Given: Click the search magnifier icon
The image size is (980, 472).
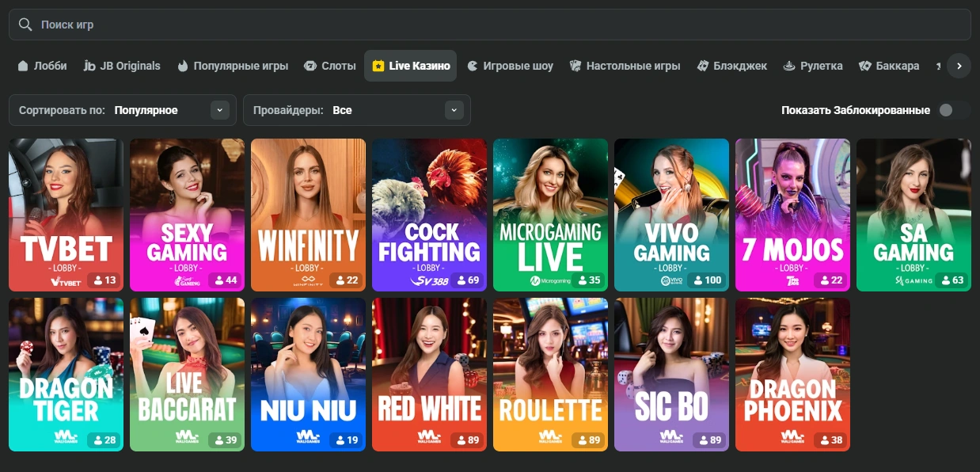Looking at the screenshot, I should coord(25,25).
